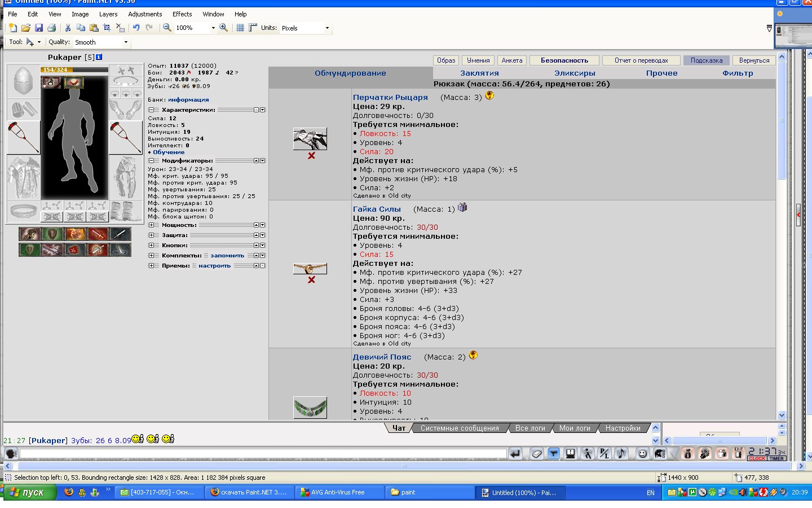The width and height of the screenshot is (812, 508).
Task: Click the chat save floppy icon
Action: pos(571,453)
